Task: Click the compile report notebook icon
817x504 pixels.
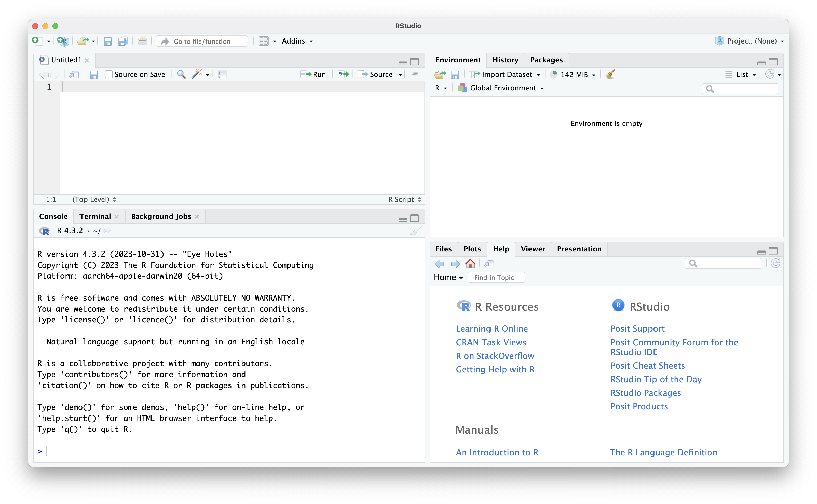Action: [x=222, y=74]
